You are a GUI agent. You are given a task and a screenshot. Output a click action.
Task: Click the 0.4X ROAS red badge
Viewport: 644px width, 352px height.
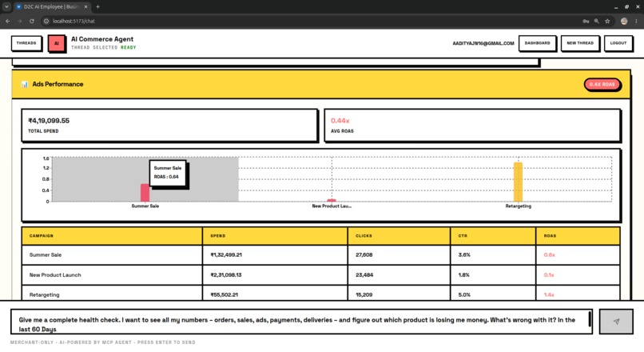(x=602, y=84)
